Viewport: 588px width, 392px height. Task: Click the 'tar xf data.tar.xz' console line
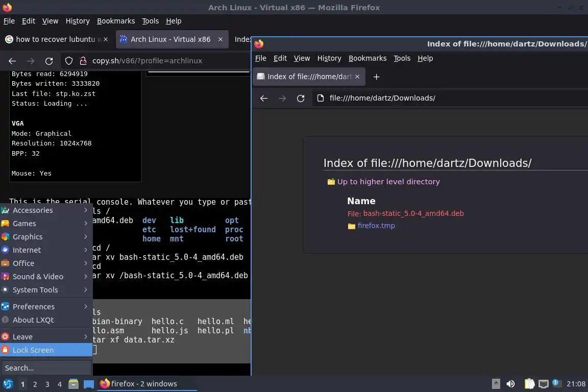[134, 340]
